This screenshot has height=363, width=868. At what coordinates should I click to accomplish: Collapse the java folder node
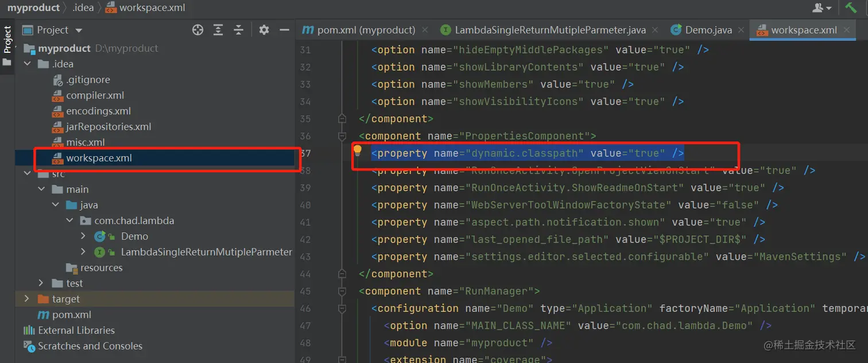(55, 205)
